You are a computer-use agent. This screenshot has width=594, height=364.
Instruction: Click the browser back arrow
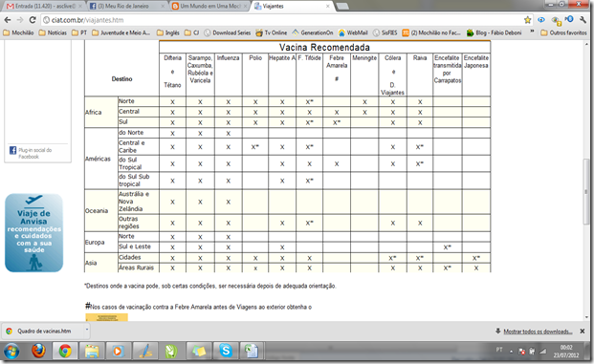[8, 20]
